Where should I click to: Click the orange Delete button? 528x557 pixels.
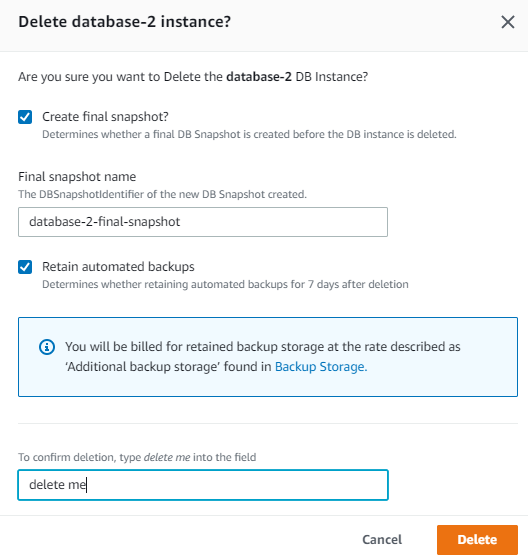pyautogui.click(x=477, y=540)
